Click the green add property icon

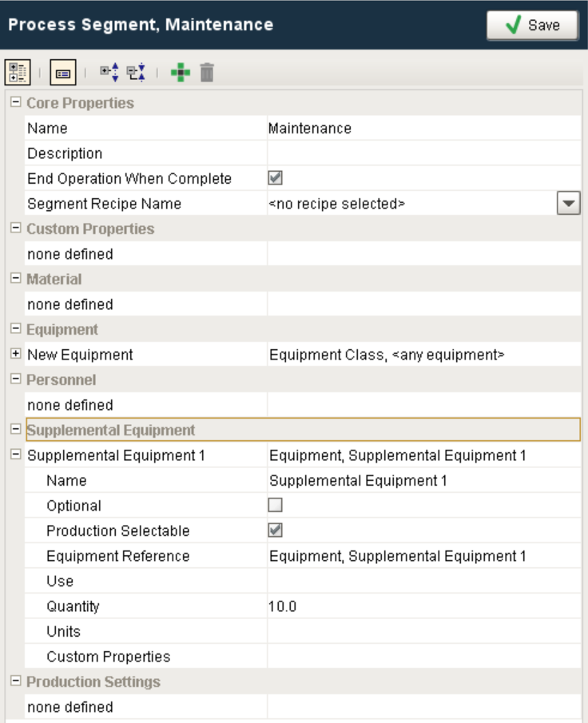(x=181, y=73)
